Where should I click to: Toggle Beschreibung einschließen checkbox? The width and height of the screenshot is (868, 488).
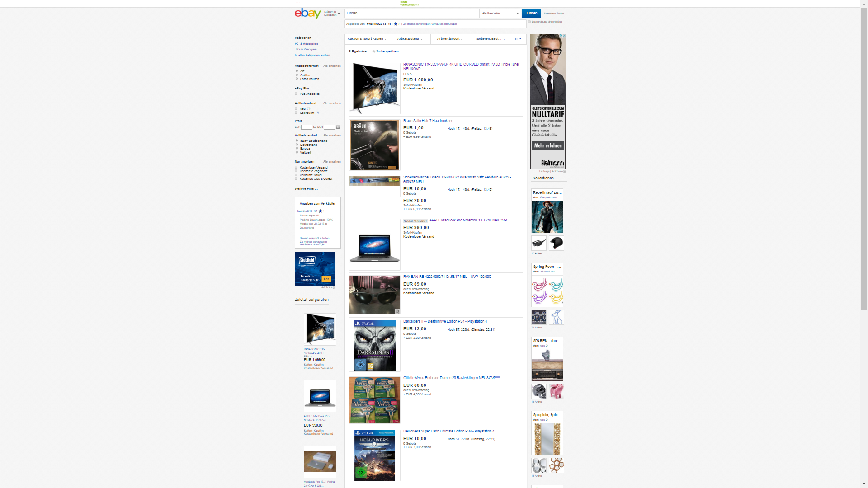click(x=529, y=22)
